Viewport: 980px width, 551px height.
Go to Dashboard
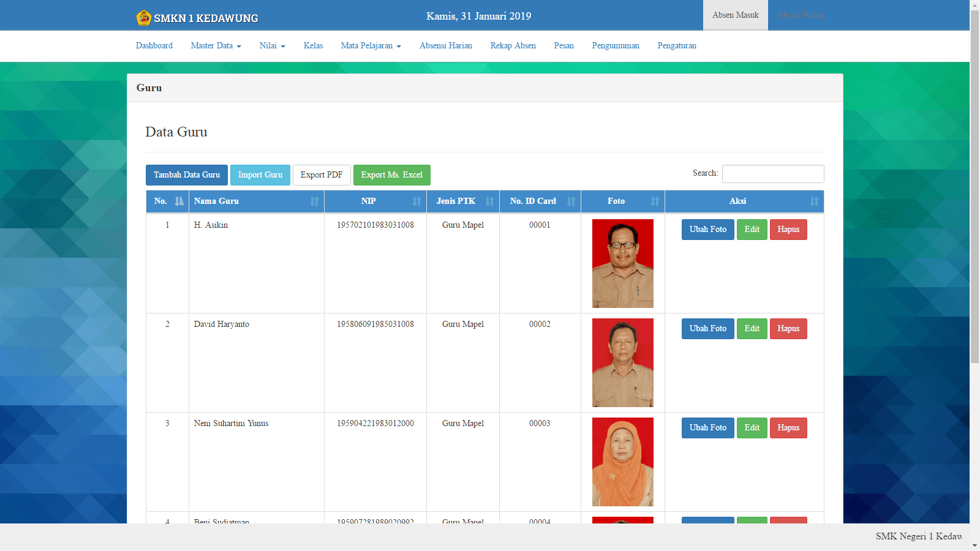click(x=154, y=46)
